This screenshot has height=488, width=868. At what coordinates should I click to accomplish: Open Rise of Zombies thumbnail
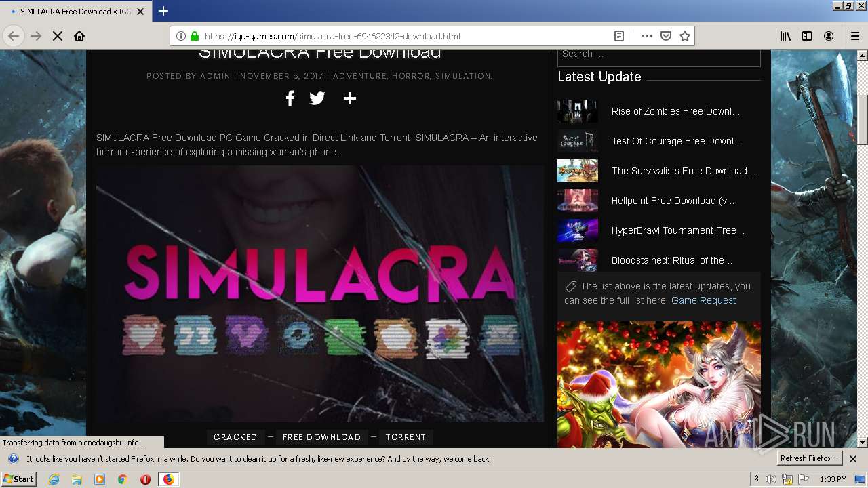[578, 111]
